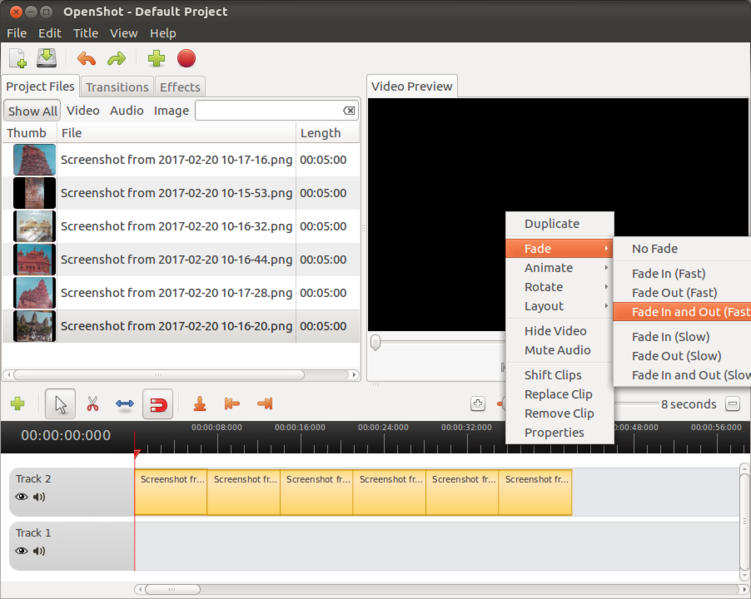
Task: Select the No Fade option
Action: click(682, 249)
